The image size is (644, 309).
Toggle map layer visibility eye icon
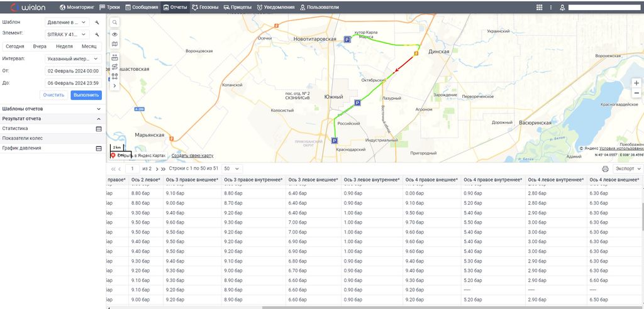(x=114, y=34)
